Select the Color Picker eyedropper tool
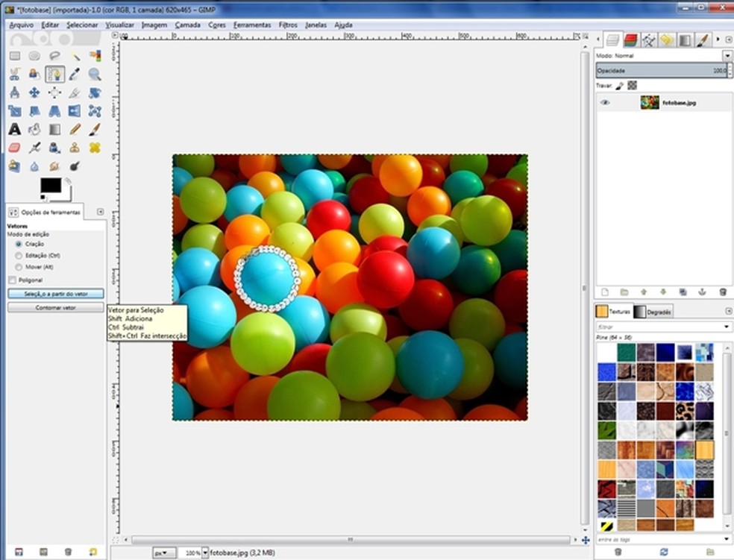 (75, 75)
